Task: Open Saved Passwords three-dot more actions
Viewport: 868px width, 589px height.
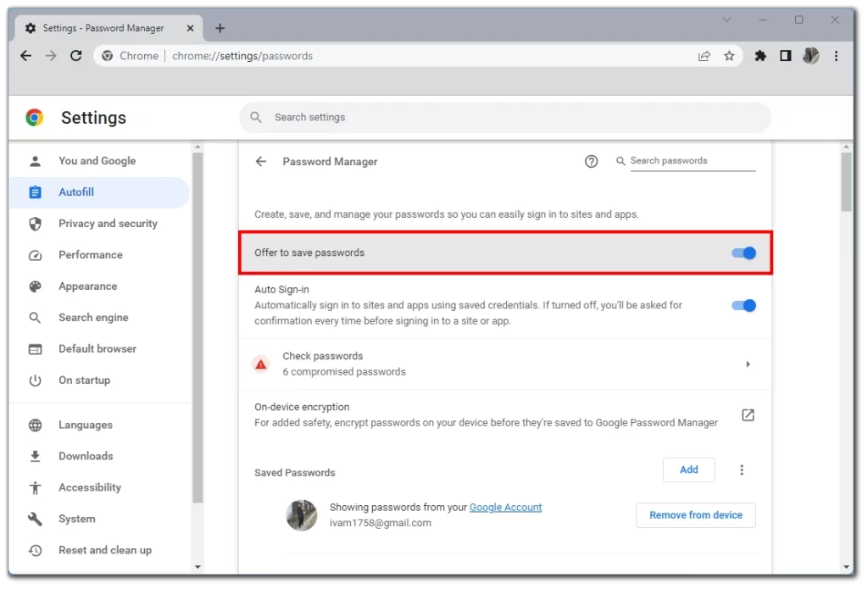Action: tap(742, 470)
